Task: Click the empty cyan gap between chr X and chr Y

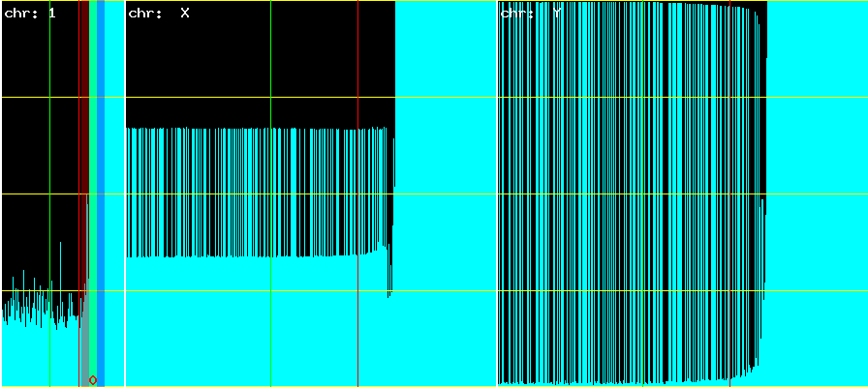Action: [446, 193]
